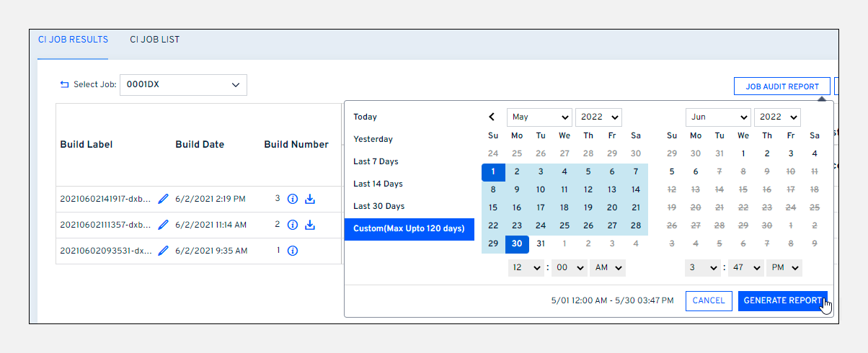Screen dimensions: 868x353
Task: Choose Custom (Max Upto 120 days) option
Action: click(x=409, y=229)
